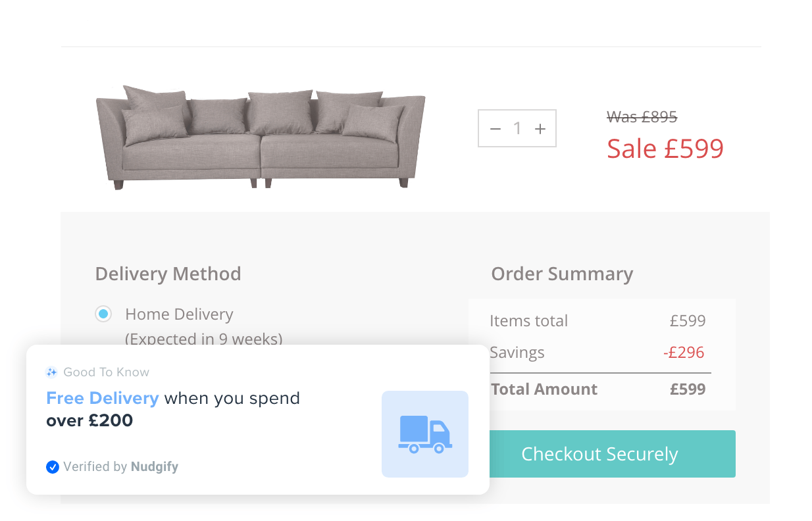The image size is (812, 521).
Task: Click the Savings -£296 amount
Action: 684,353
